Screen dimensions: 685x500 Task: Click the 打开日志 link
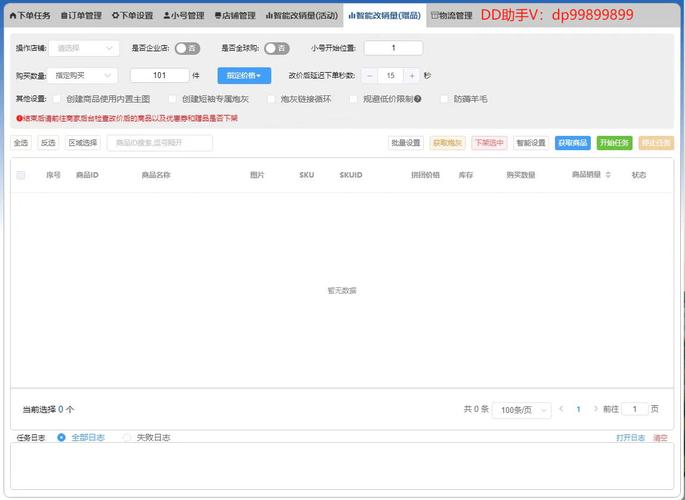tap(630, 438)
